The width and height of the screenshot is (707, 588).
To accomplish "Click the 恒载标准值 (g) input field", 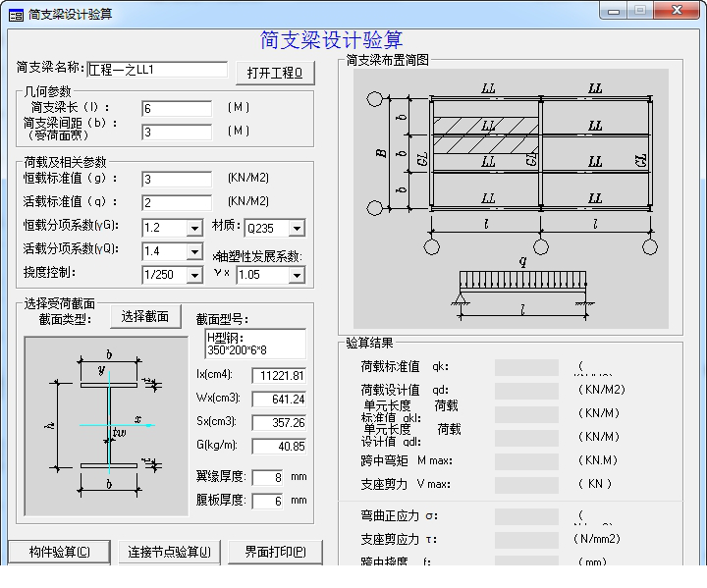I will (177, 180).
